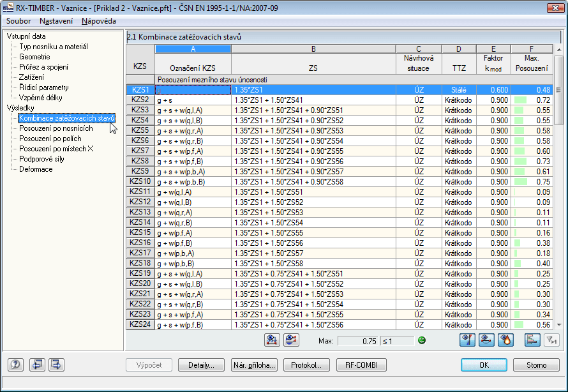Toggle the eye icon with beam deflection

coord(486,340)
